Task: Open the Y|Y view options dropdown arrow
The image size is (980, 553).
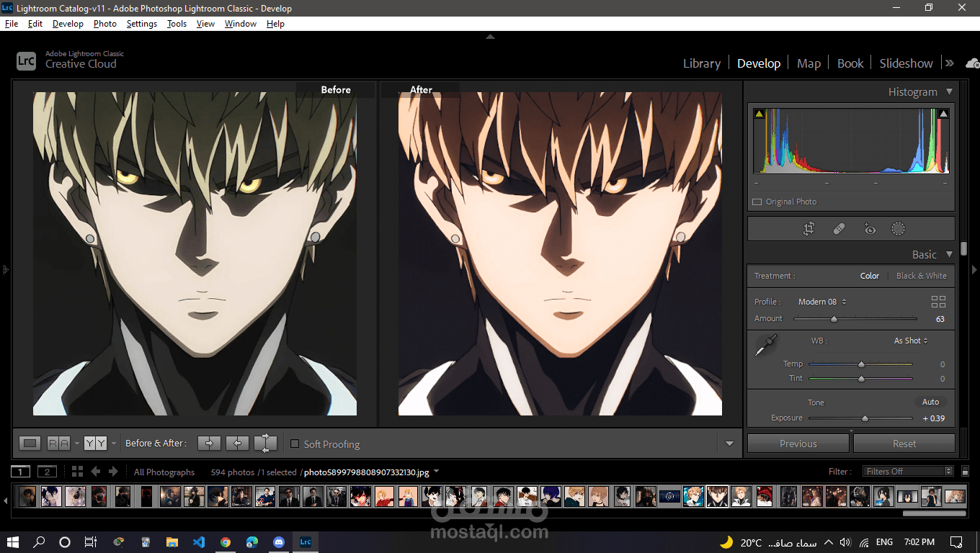Action: click(114, 444)
